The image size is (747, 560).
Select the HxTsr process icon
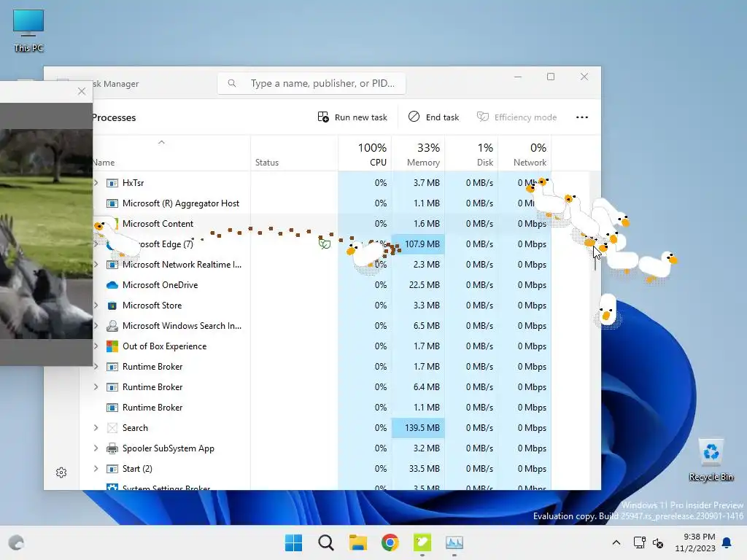point(112,183)
